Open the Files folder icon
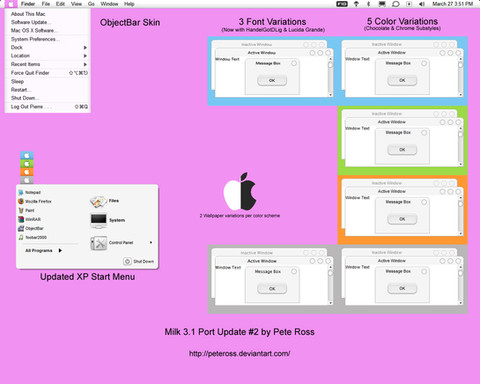 98,201
